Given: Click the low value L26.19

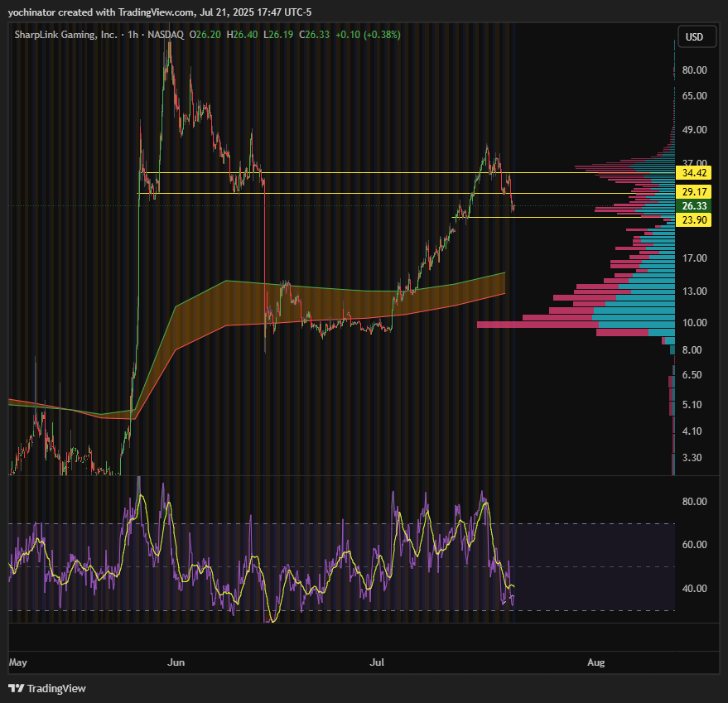Looking at the screenshot, I should (x=278, y=35).
